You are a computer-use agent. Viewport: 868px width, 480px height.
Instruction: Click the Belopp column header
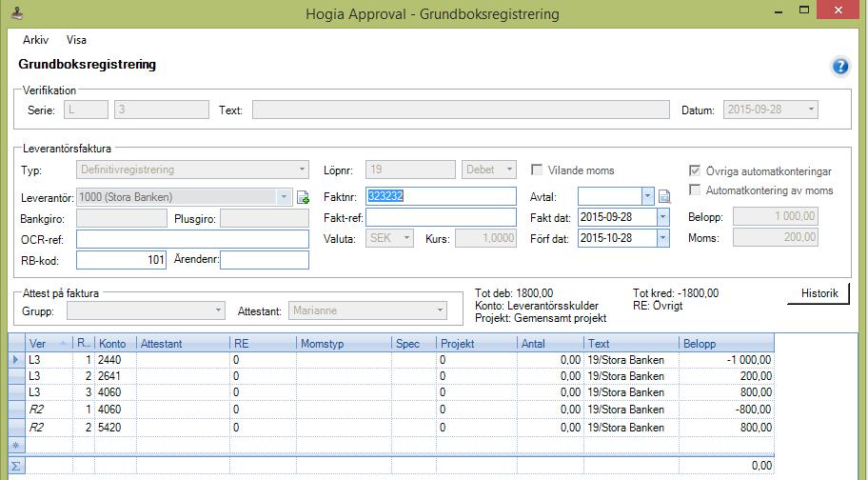(x=726, y=343)
